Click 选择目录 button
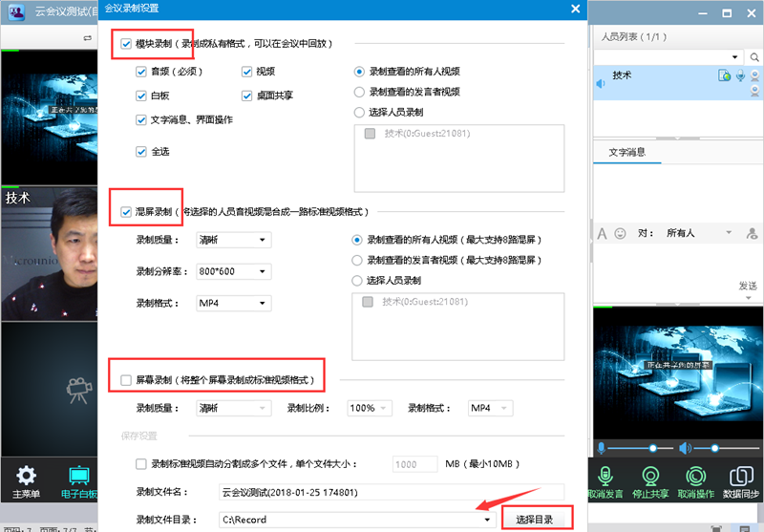Viewport: 764px width, 532px height. [535, 520]
